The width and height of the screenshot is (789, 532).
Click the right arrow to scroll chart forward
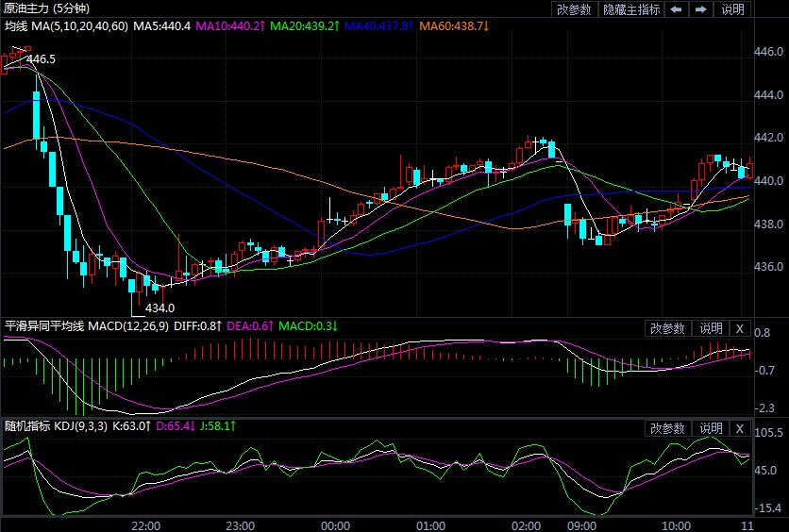(x=700, y=9)
